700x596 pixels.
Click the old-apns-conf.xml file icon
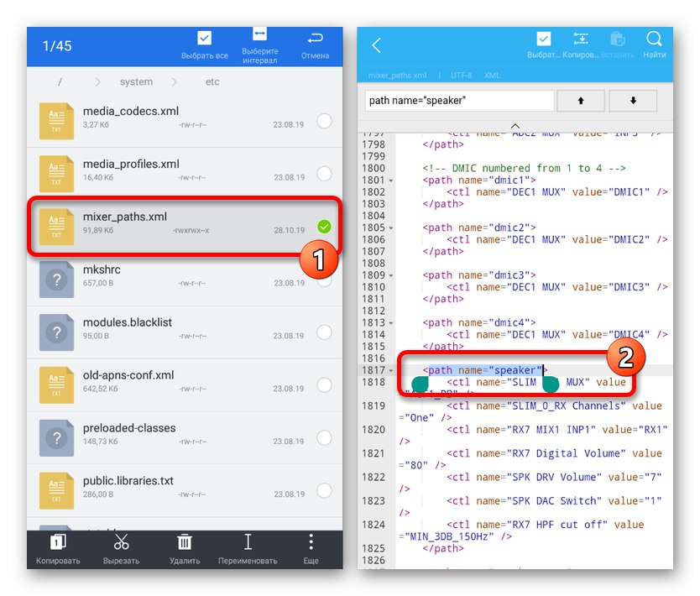56,384
